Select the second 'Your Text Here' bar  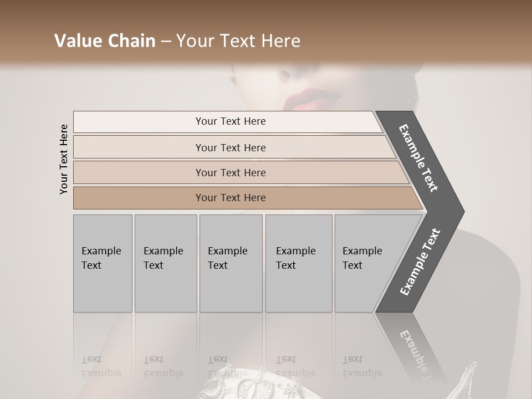pyautogui.click(x=234, y=147)
